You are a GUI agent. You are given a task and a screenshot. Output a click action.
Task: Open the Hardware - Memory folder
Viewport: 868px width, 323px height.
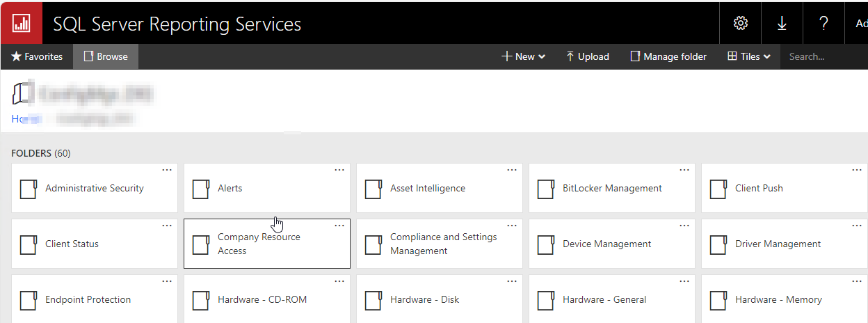[x=785, y=299]
